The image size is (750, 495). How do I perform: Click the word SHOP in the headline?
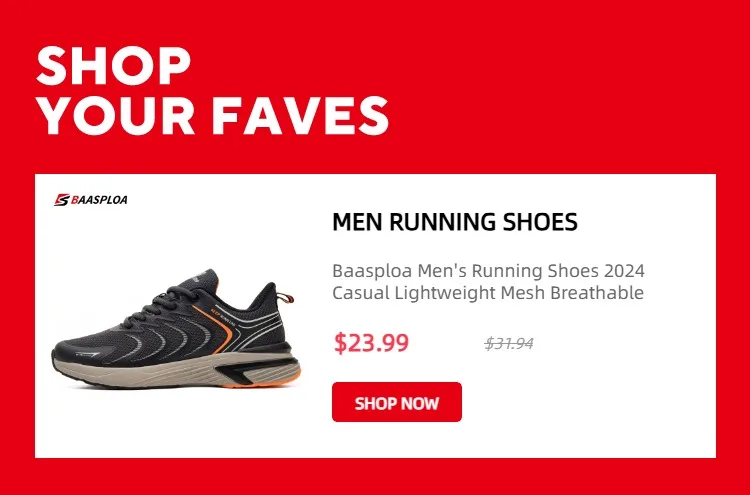click(113, 66)
